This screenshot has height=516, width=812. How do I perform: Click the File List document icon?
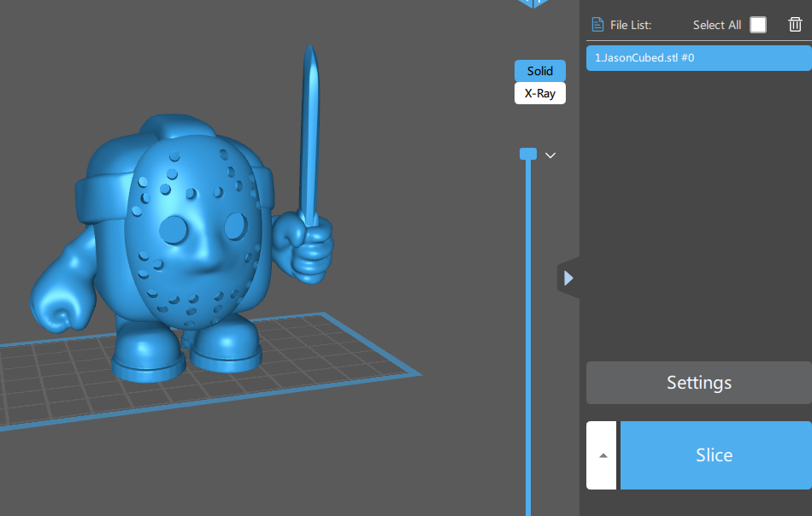pyautogui.click(x=597, y=24)
